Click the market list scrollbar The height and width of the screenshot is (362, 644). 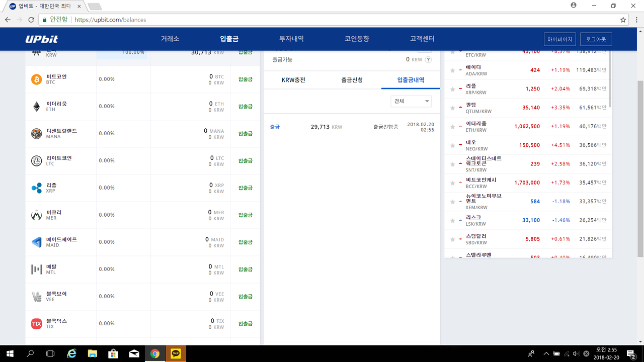(610, 78)
